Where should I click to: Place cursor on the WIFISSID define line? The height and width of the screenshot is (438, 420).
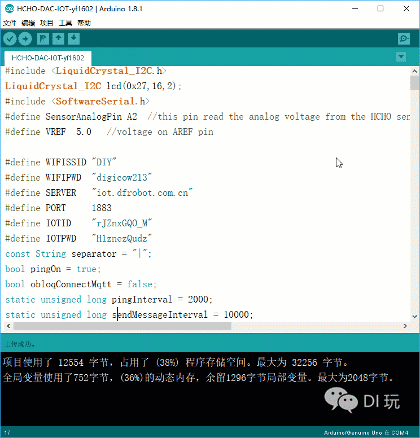point(61,162)
